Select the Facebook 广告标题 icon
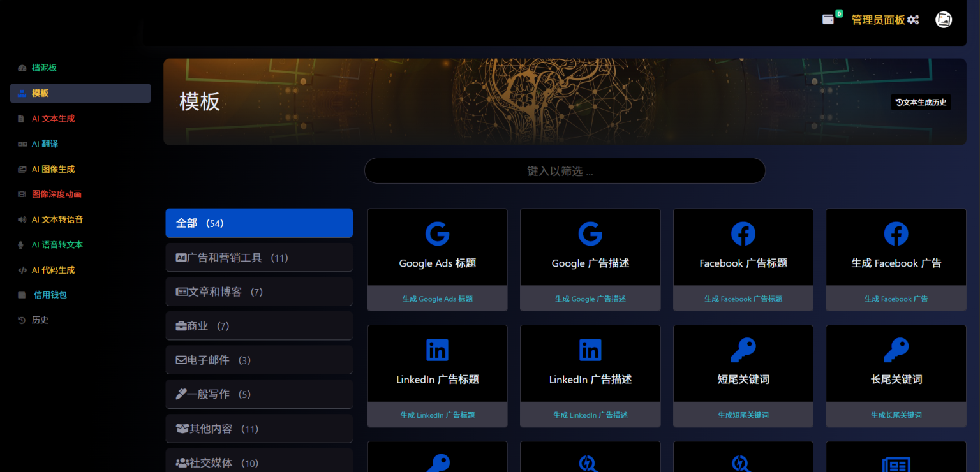This screenshot has height=472, width=980. click(x=743, y=234)
